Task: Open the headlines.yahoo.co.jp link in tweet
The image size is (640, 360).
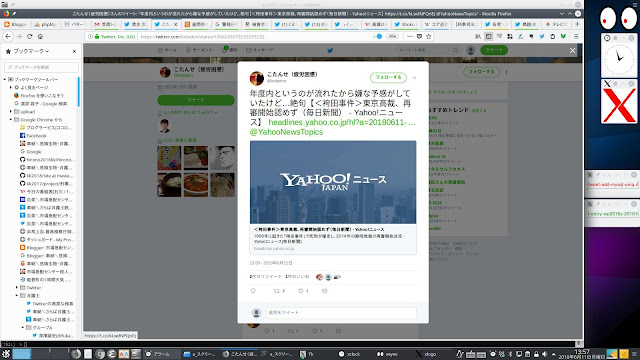Action: click(x=342, y=122)
